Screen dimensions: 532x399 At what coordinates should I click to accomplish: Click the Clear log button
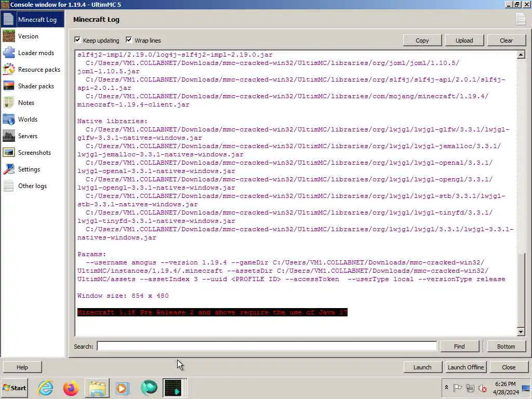(506, 41)
